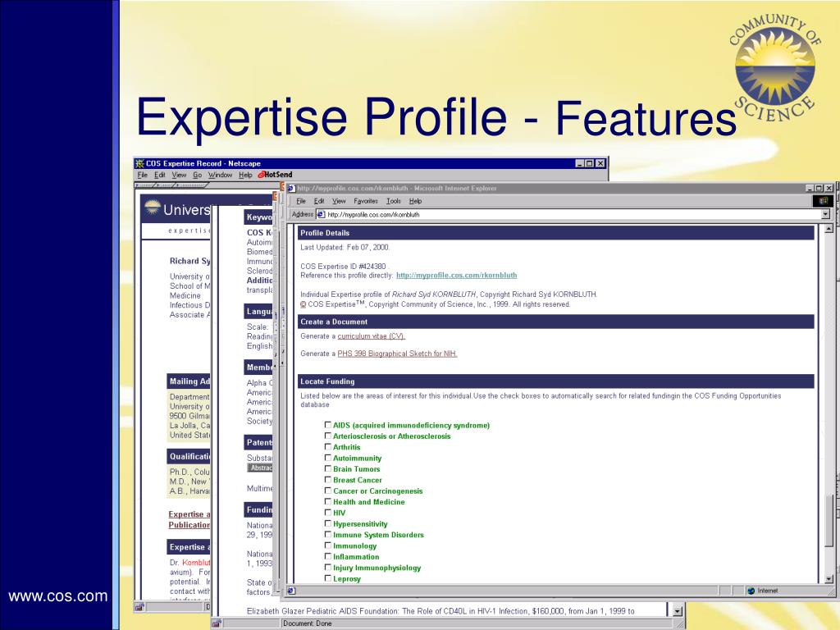Open the Tools menu in Internet Explorer

[394, 202]
